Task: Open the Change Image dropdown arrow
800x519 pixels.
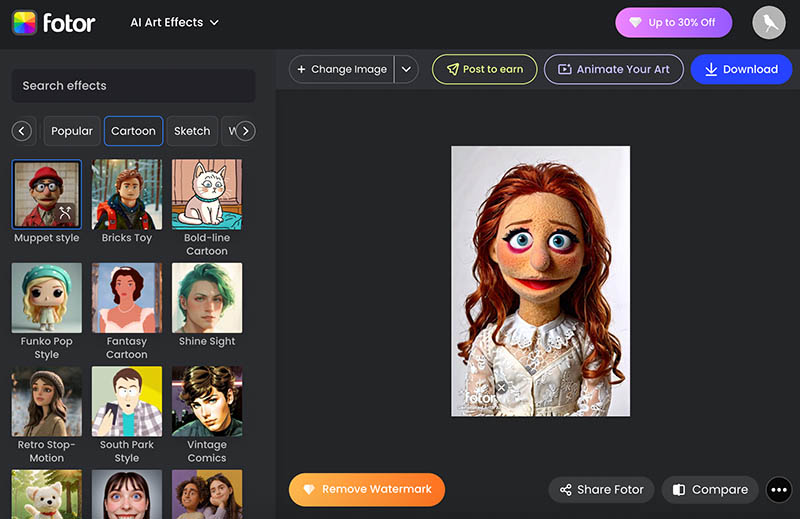Action: 406,69
